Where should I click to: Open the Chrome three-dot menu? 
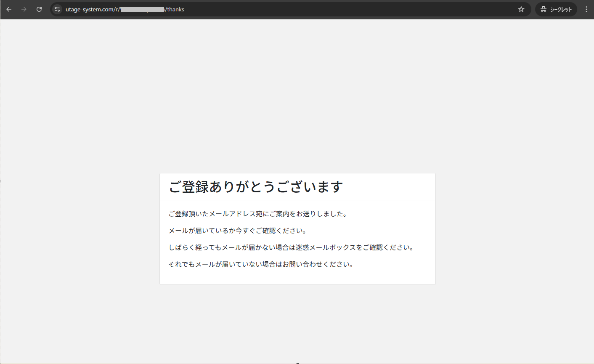[x=586, y=9]
